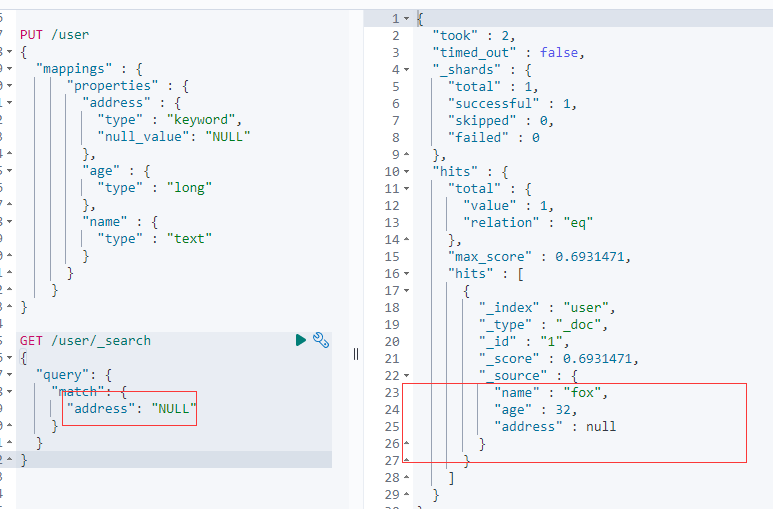This screenshot has height=509, width=773.
Task: Click the "failed" : 0 response line
Action: coord(493,138)
